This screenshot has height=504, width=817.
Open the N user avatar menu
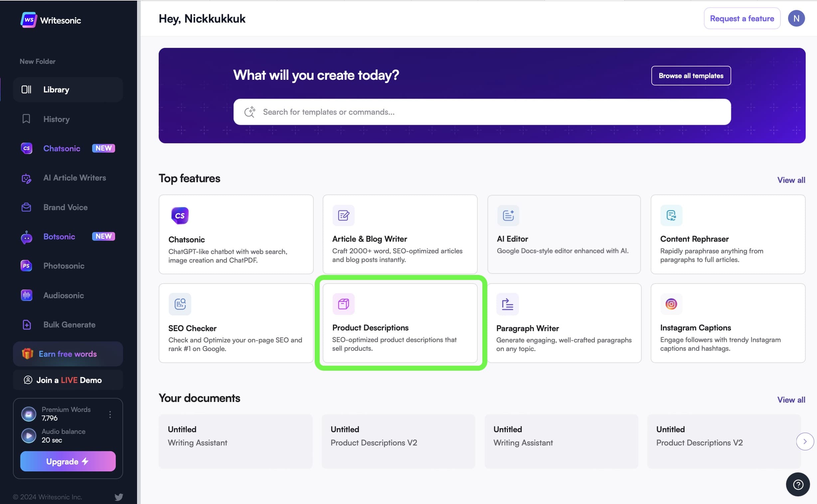(796, 19)
